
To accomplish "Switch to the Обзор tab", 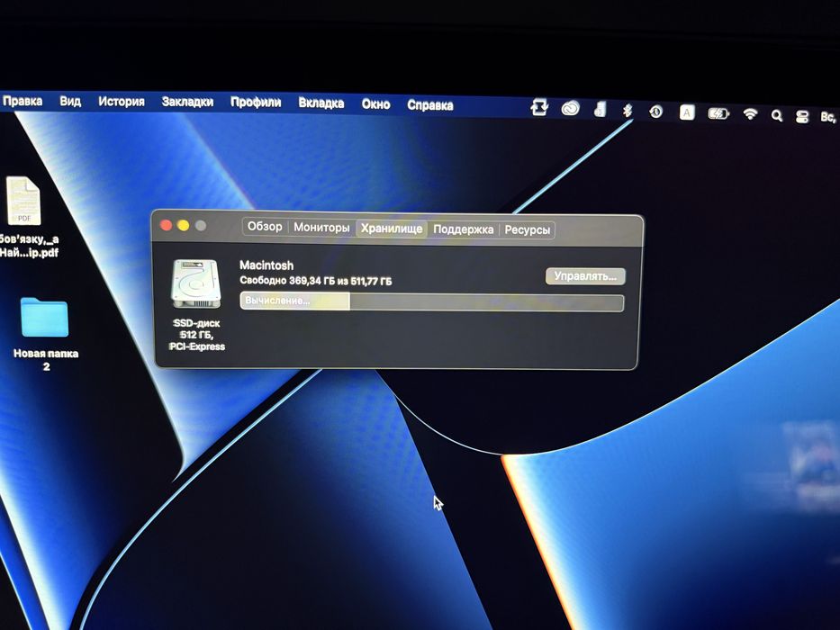I will pyautogui.click(x=265, y=227).
